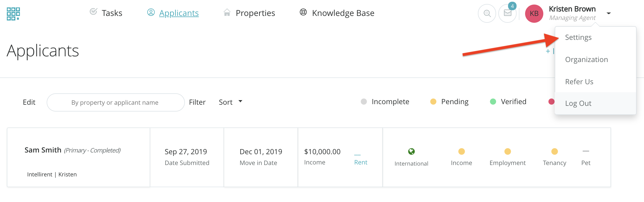The height and width of the screenshot is (202, 644).
Task: Focus the property or applicant search field
Action: (115, 102)
